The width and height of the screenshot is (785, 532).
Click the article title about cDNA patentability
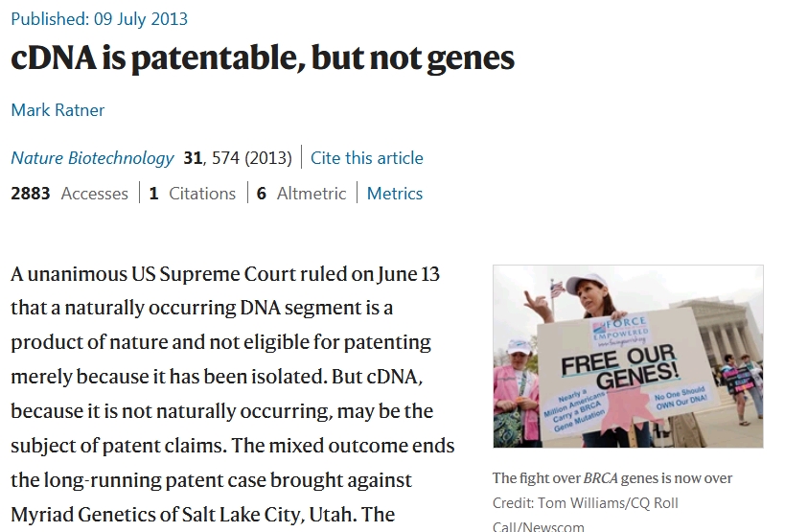[x=263, y=58]
